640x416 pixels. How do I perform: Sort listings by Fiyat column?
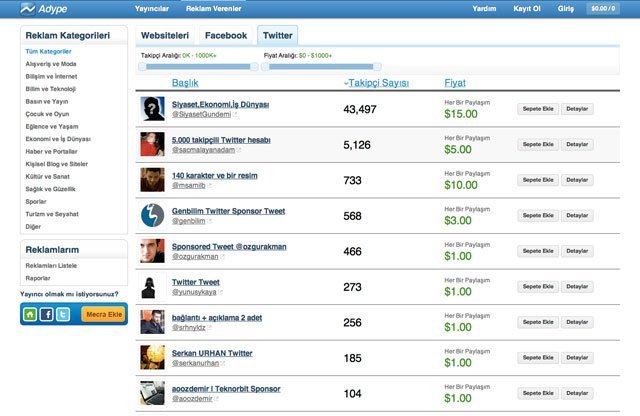(455, 82)
